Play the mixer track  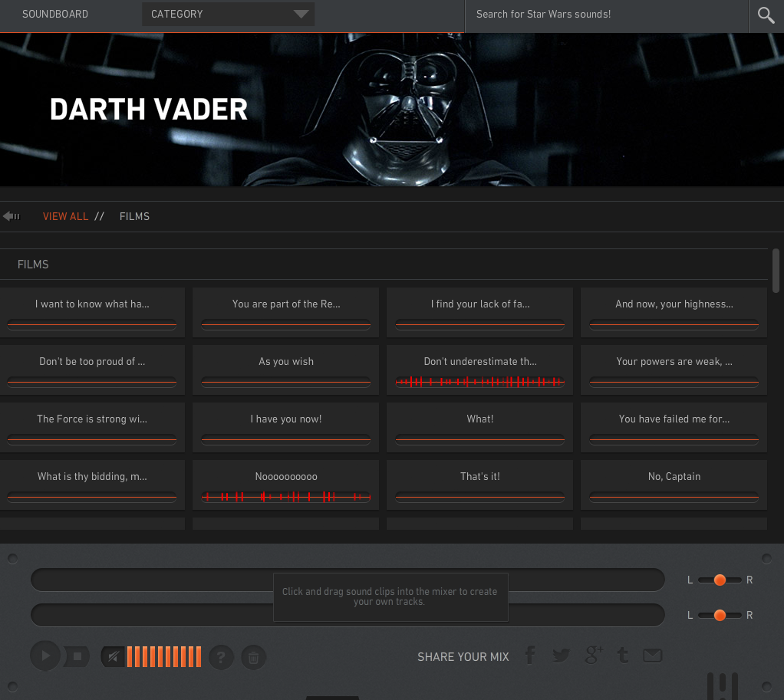45,656
